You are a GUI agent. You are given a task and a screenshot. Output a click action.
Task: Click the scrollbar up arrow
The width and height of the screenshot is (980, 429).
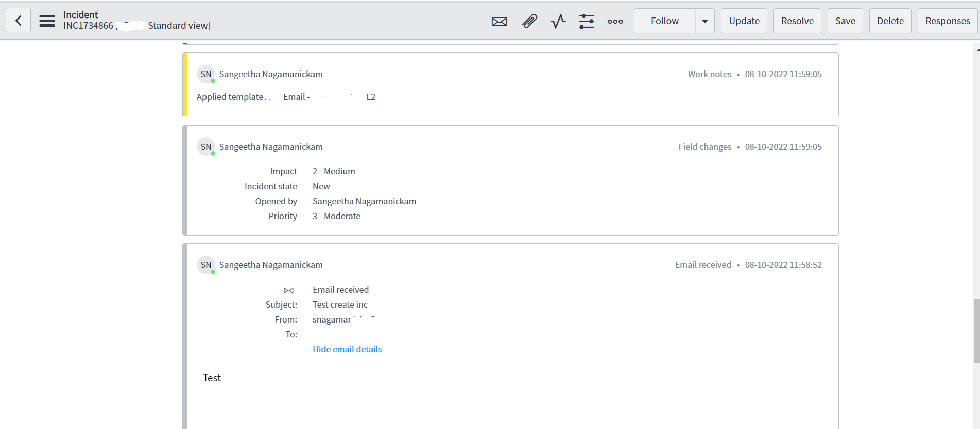pos(977,50)
